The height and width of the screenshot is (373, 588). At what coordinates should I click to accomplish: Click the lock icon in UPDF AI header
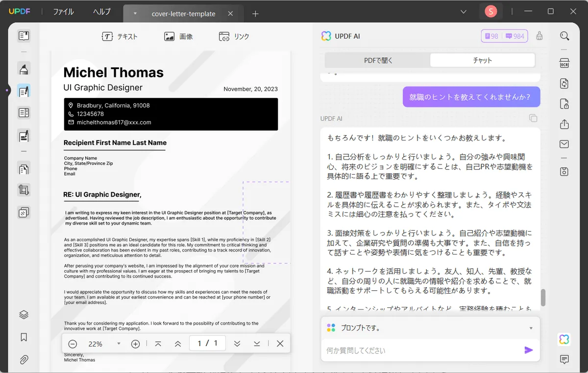point(539,36)
